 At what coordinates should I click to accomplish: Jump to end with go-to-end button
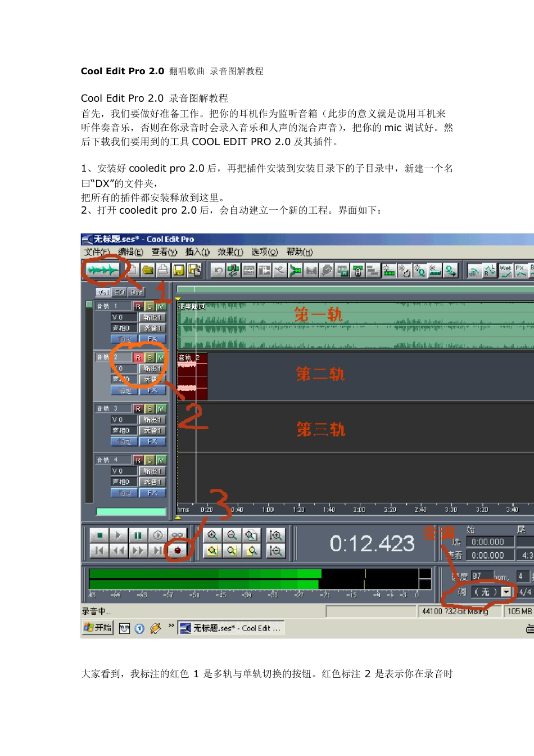pos(157,551)
